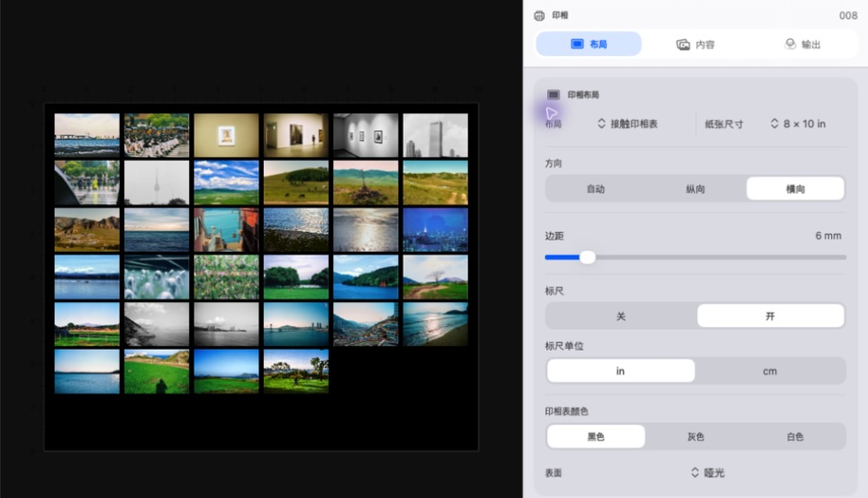Image resolution: width=868 pixels, height=498 pixels.
Task: Select the gallery room with three frames thumbnail
Action: pyautogui.click(x=366, y=135)
